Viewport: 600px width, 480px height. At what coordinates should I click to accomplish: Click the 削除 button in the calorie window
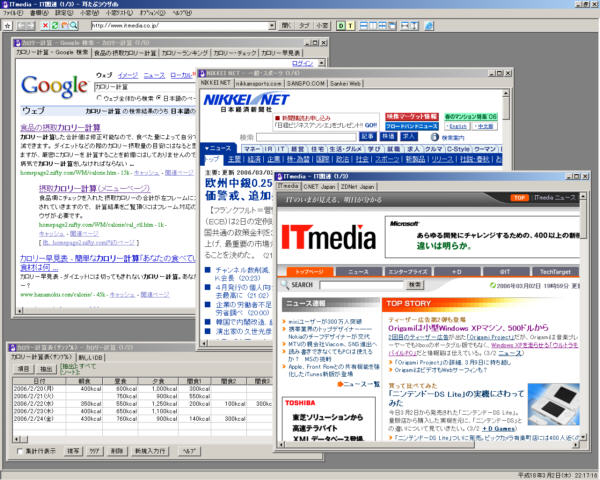(x=116, y=451)
